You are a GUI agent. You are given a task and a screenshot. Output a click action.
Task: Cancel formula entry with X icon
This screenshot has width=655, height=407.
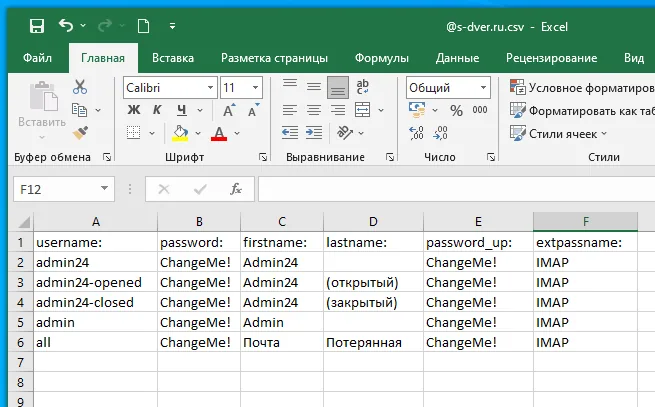coord(164,189)
